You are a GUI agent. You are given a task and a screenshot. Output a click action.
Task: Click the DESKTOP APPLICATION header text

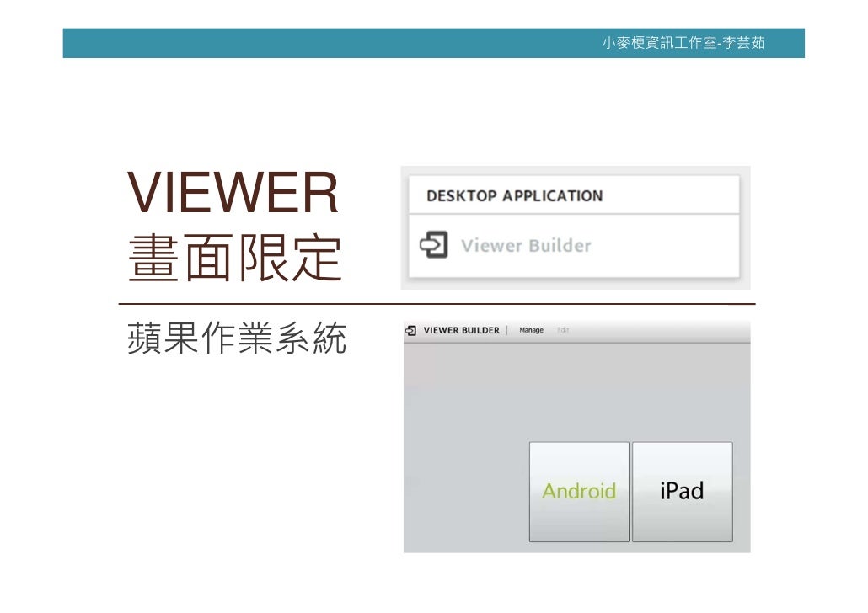(x=514, y=196)
